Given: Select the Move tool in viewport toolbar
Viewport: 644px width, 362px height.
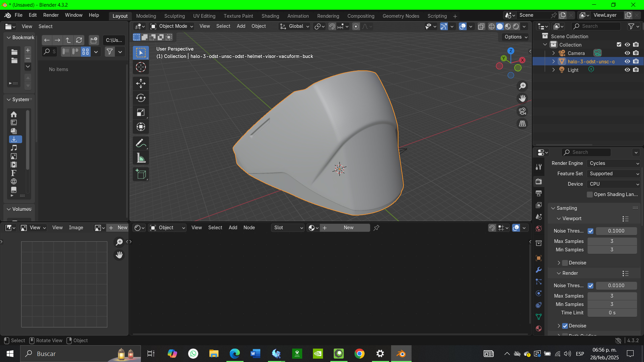Looking at the screenshot, I should [141, 83].
